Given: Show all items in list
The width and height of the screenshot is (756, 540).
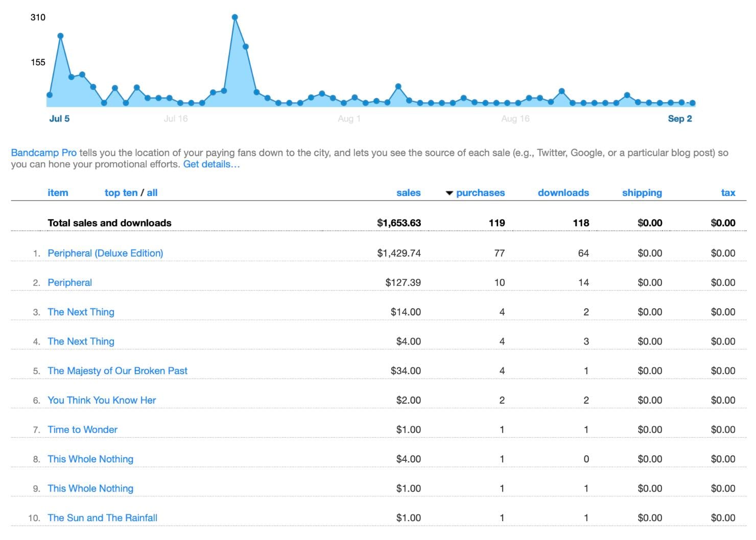Looking at the screenshot, I should click(x=152, y=193).
